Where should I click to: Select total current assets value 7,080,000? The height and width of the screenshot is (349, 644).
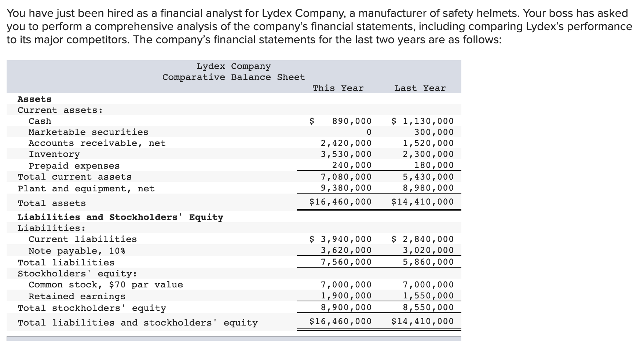click(x=346, y=177)
